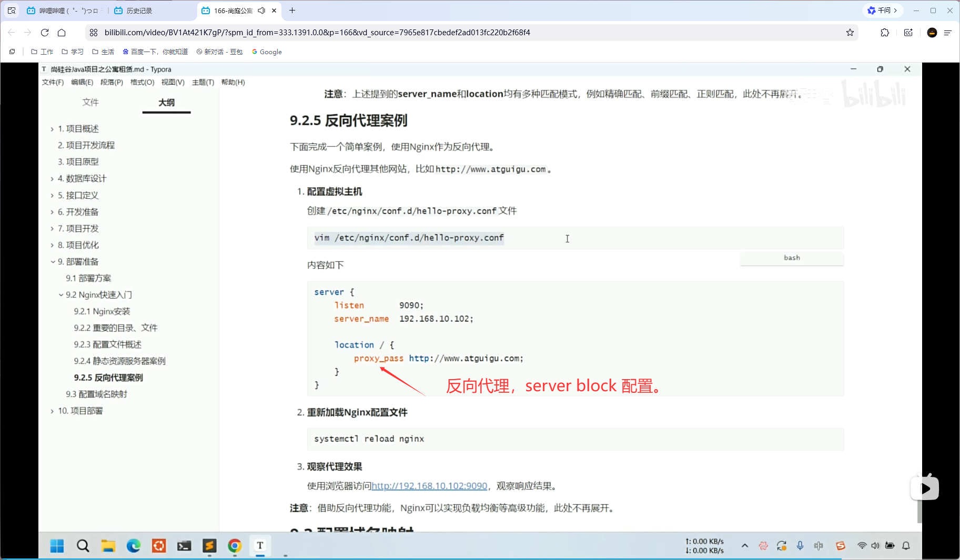
Task: Collapse the 9. 部署准备 outline node
Action: [53, 262]
